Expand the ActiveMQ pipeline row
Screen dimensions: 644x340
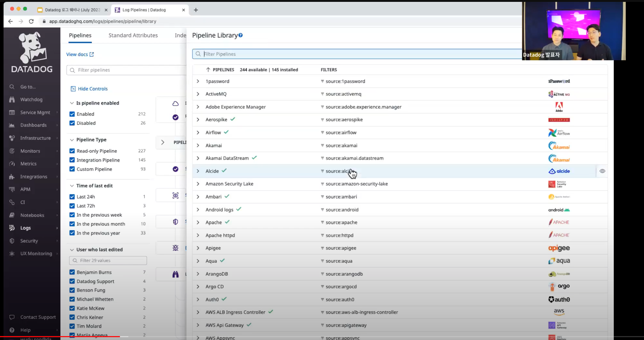(198, 94)
